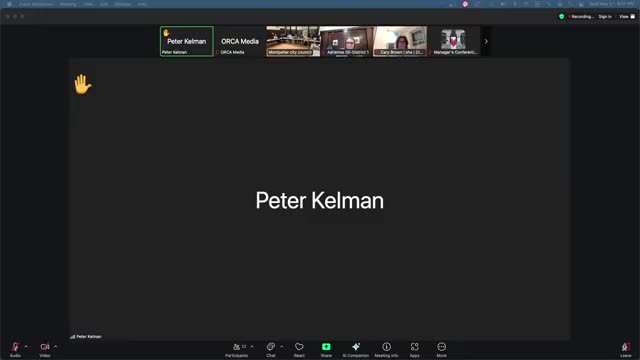Image resolution: width=640 pixels, height=360 pixels.
Task: Select the ORCA Media participant tile
Action: click(x=240, y=41)
